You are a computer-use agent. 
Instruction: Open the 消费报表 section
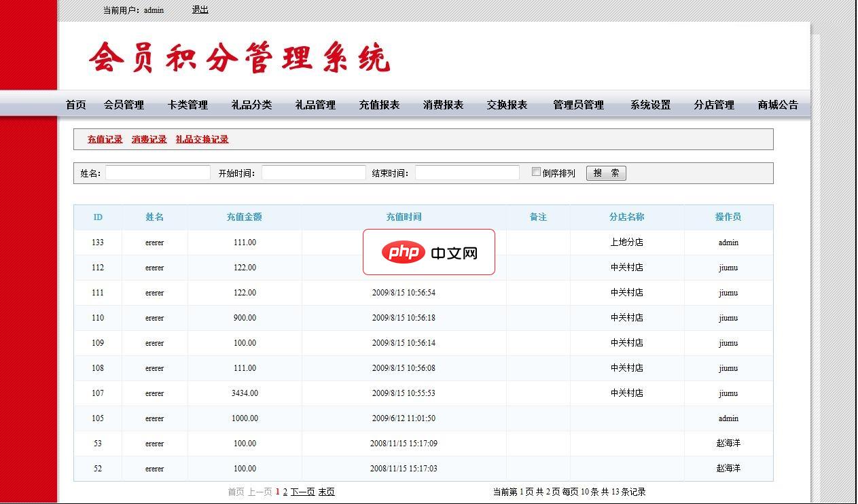443,105
